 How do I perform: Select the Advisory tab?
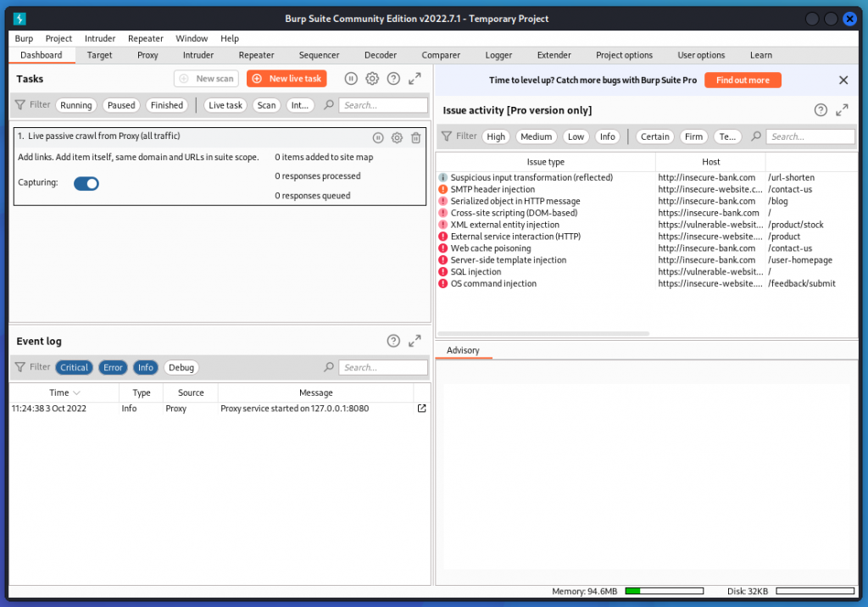tap(463, 351)
